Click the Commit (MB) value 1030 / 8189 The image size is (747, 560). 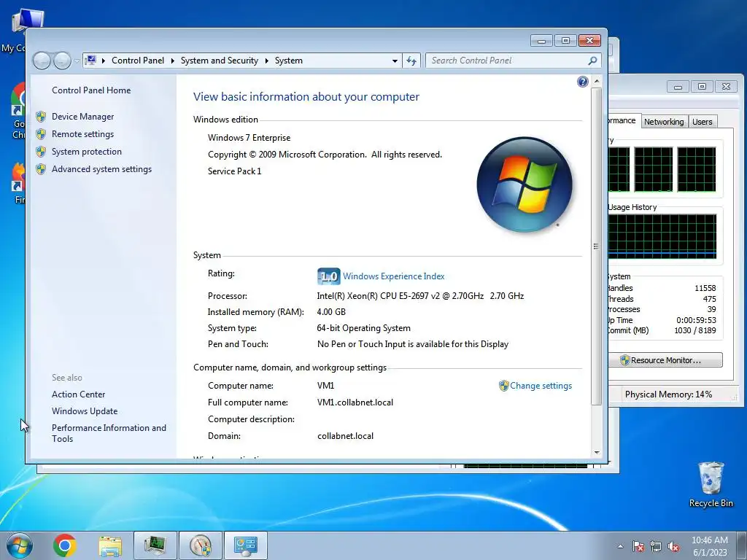[694, 330]
